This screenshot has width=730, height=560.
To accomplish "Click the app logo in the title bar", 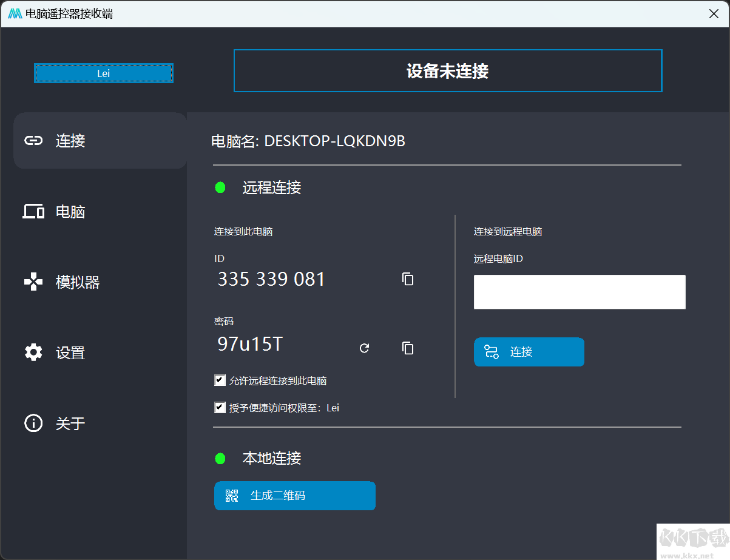I will coord(13,12).
